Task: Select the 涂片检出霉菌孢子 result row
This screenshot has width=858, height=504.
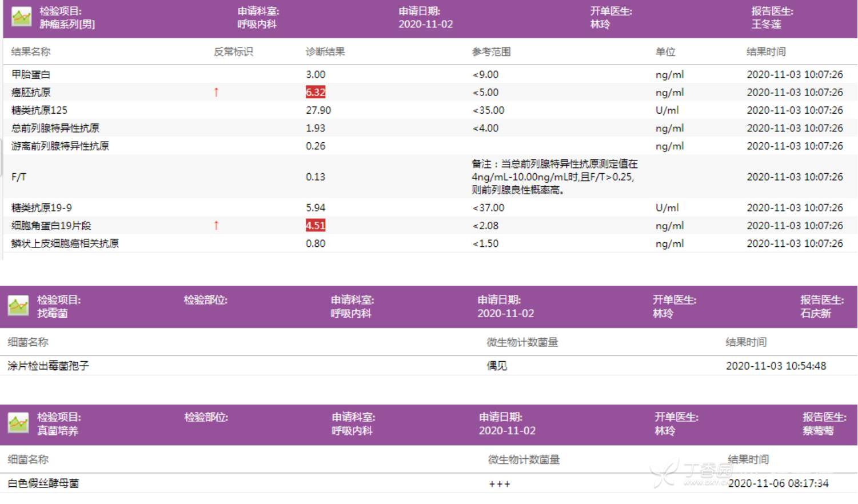Action: (x=49, y=366)
